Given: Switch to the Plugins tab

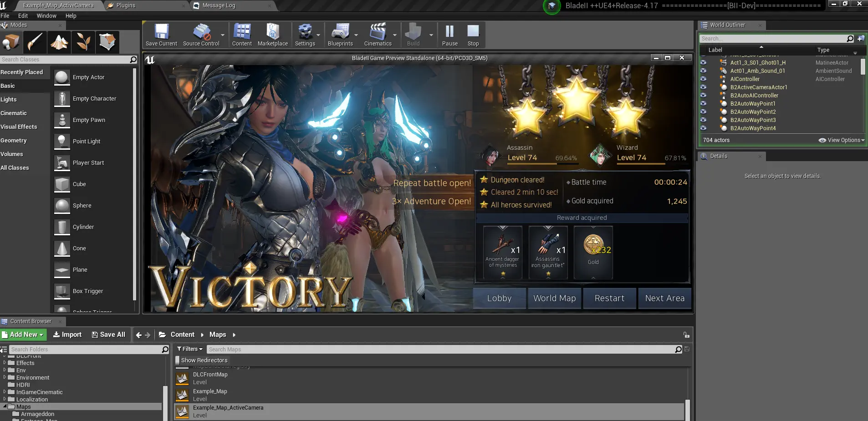Looking at the screenshot, I should point(126,5).
